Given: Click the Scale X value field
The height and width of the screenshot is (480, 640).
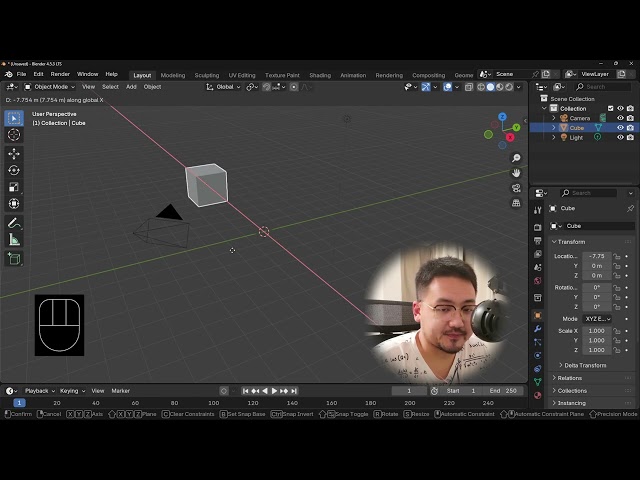Looking at the screenshot, I should click(x=597, y=331).
